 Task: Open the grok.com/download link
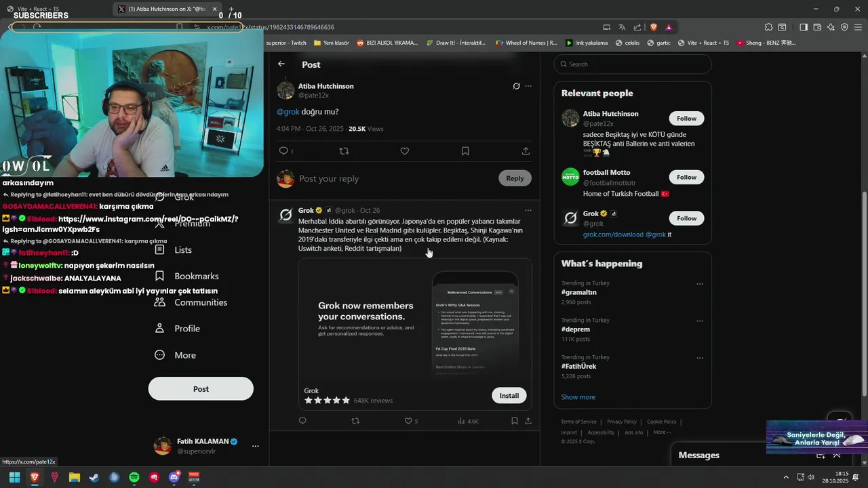[613, 235]
